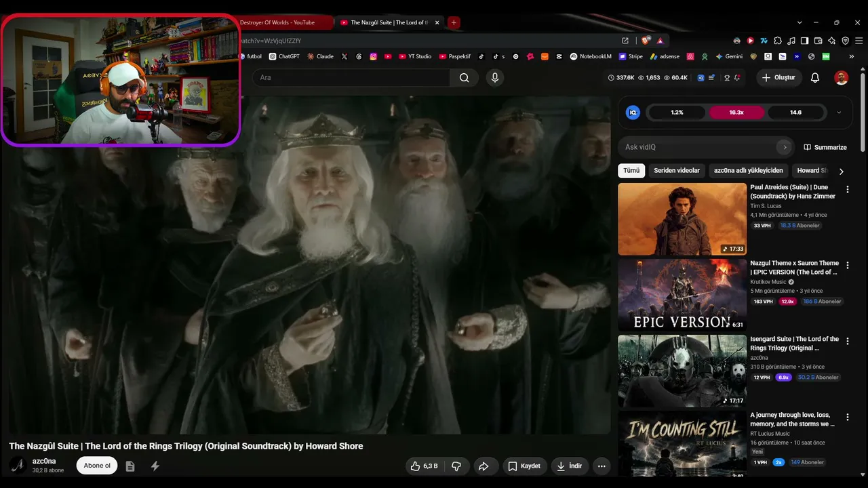Open Paspektif bookmark
This screenshot has height=488, width=868.
coord(454,57)
